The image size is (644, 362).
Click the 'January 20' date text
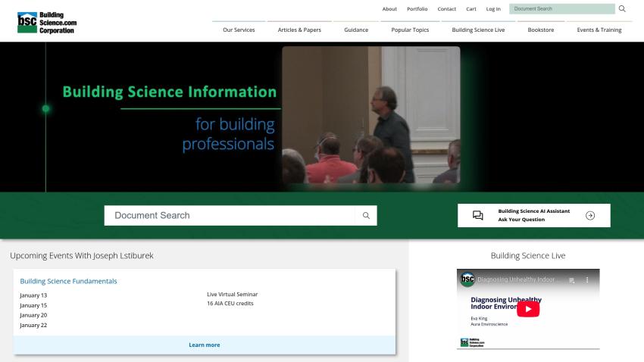click(x=33, y=315)
